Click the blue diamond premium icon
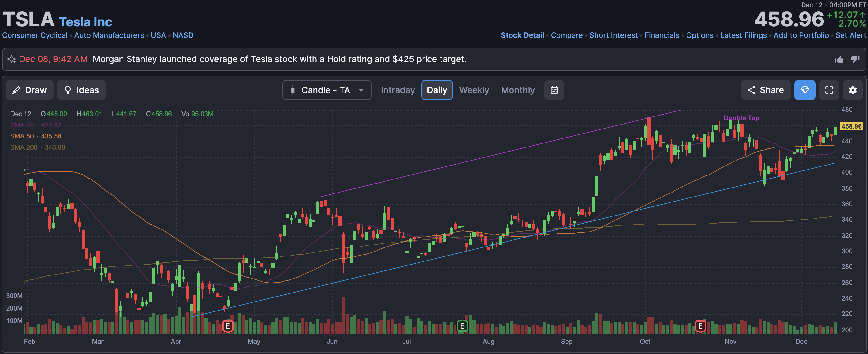Viewport: 868px width, 354px height. click(x=805, y=90)
